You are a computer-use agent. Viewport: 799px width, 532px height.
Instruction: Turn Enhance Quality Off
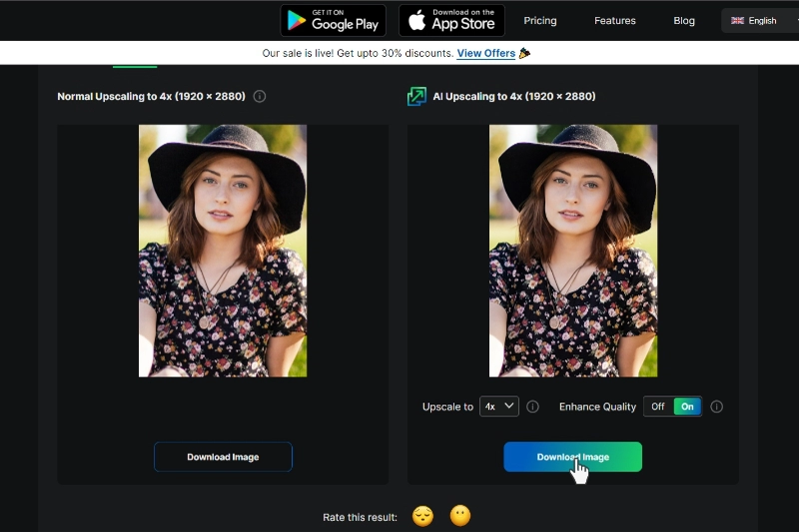tap(658, 407)
